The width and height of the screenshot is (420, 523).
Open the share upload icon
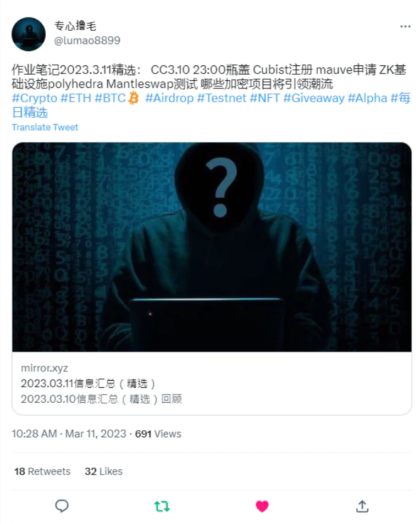[362, 506]
